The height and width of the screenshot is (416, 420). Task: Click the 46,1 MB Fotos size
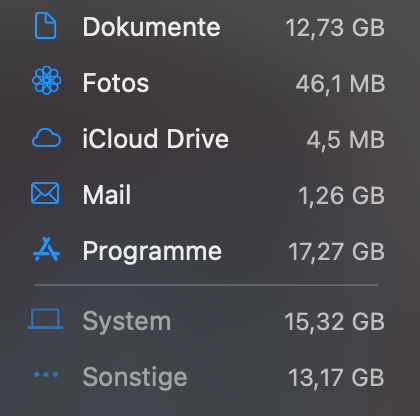(x=340, y=84)
